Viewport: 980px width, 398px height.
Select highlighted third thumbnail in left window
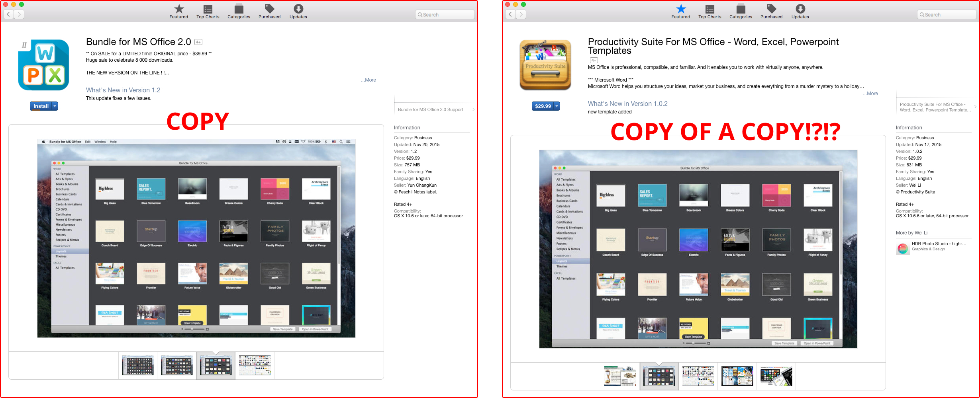216,365
